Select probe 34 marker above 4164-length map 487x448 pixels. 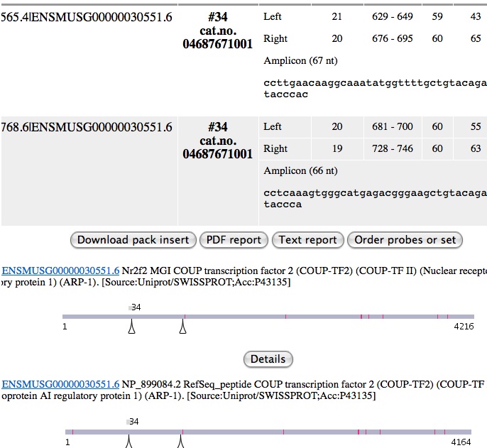pos(133,422)
